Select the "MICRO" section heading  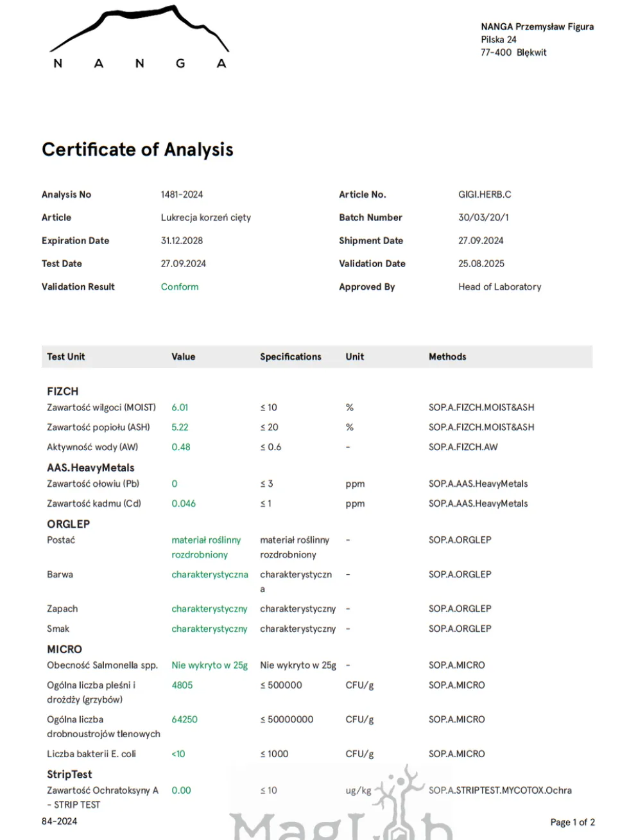[x=64, y=650]
